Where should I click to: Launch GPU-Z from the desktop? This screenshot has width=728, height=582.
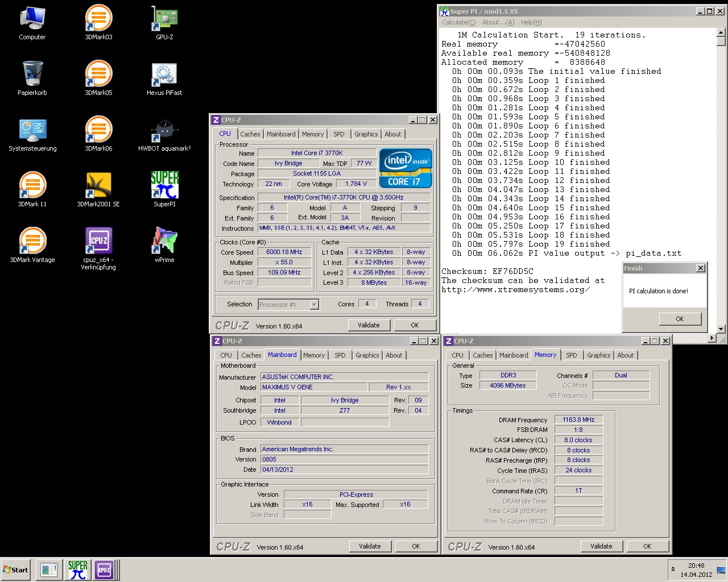point(164,22)
